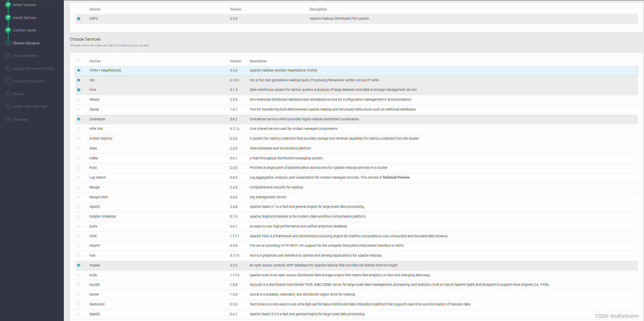The height and width of the screenshot is (321, 644).
Task: Enable the Sqoop service checkbox
Action: coord(79,109)
